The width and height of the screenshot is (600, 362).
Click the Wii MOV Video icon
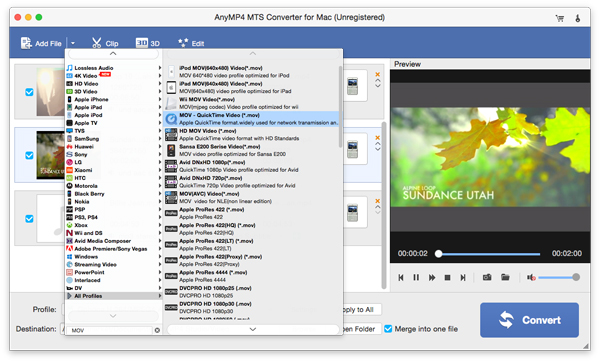tap(171, 103)
